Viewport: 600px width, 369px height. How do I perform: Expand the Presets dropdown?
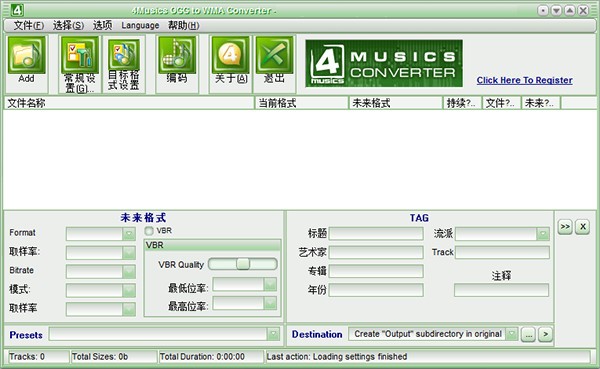click(273, 334)
